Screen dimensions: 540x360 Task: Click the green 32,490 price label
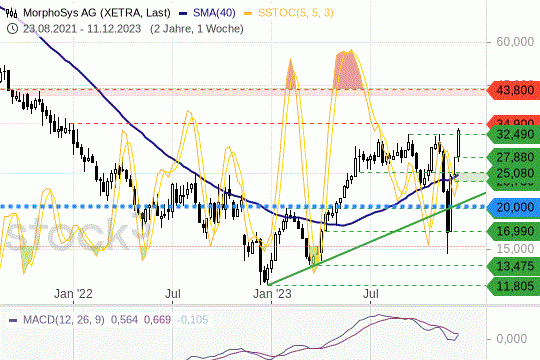click(x=513, y=134)
